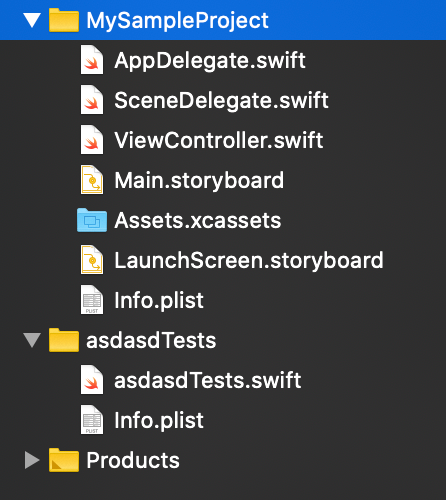Expand the Products folder triangle
The image size is (446, 500).
coord(32,460)
